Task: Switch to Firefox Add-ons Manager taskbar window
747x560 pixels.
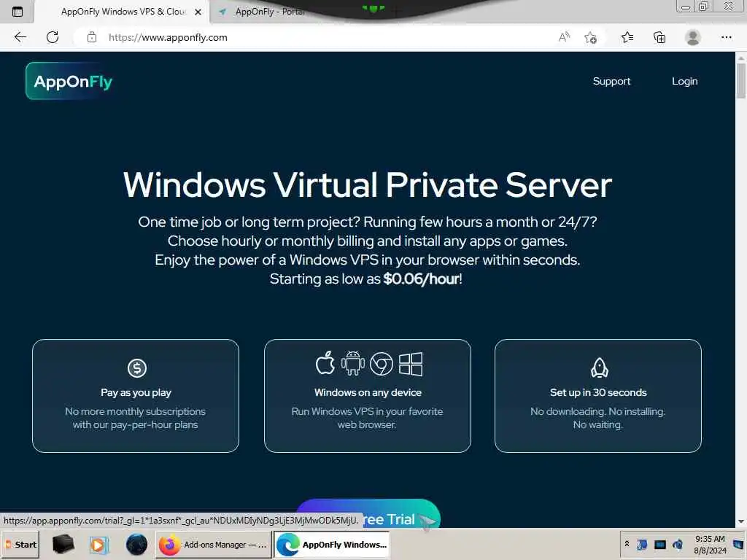Action: click(214, 545)
